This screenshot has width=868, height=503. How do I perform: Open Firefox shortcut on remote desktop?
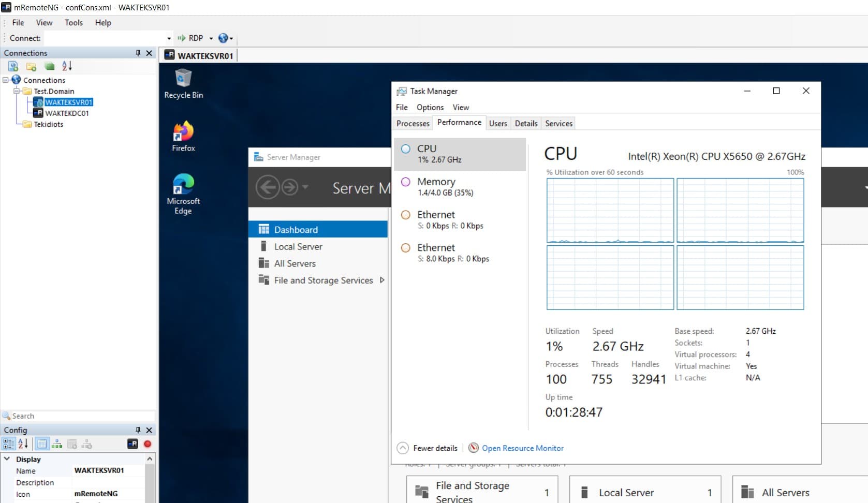click(183, 137)
